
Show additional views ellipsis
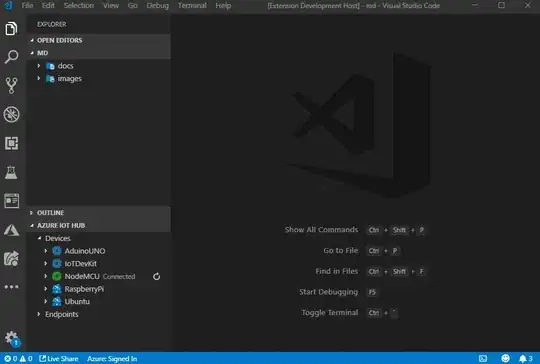tap(11, 287)
